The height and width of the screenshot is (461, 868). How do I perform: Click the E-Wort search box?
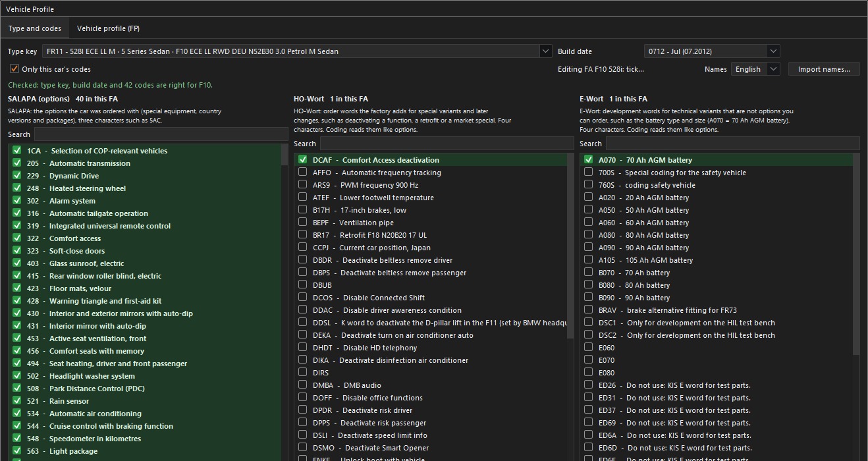[732, 144]
